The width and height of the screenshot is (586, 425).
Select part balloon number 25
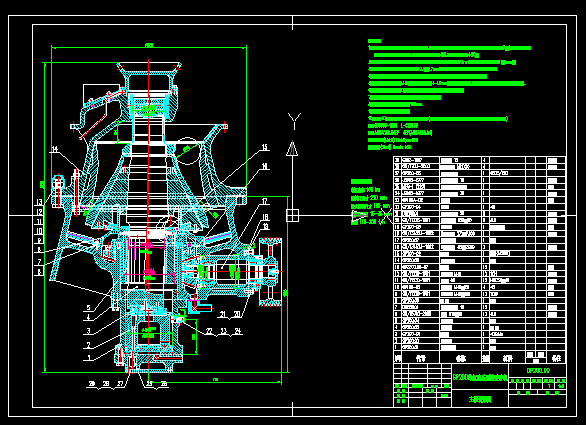coord(149,384)
